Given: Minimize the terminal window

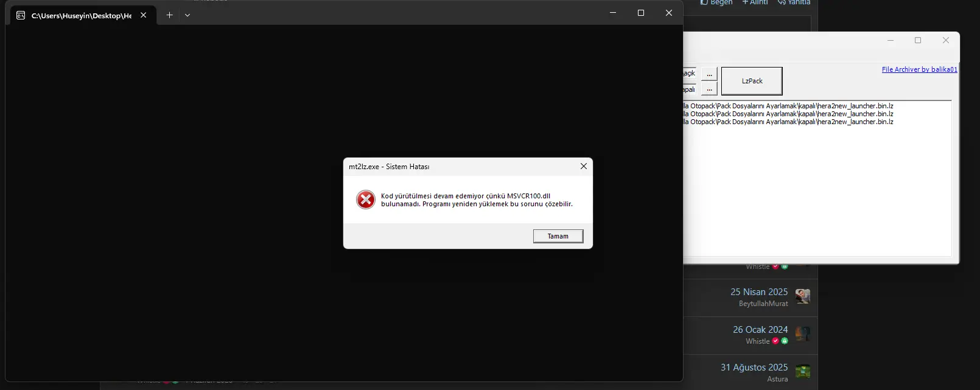Looking at the screenshot, I should click(612, 13).
